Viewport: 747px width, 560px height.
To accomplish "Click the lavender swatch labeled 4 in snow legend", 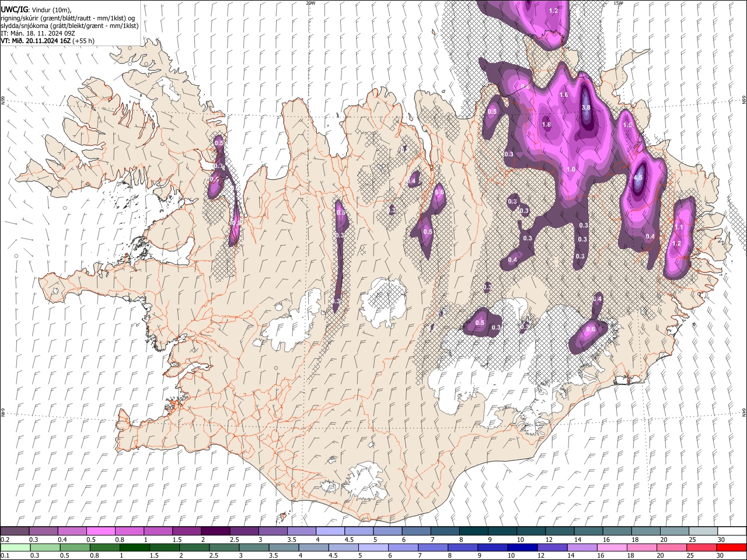I will (x=330, y=531).
